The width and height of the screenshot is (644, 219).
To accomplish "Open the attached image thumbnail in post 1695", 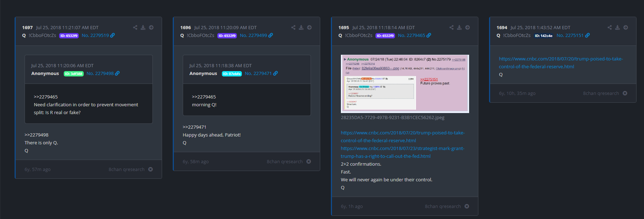I will click(x=405, y=84).
